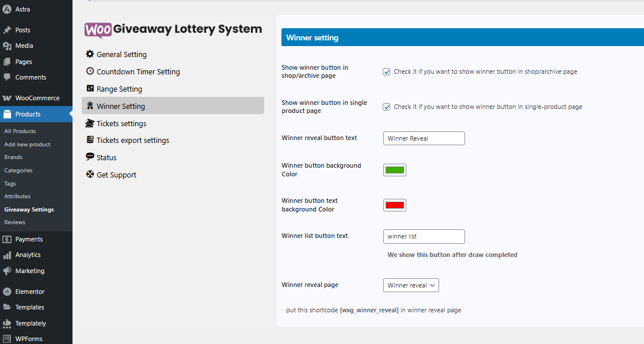Open Add new product link
Screen dimensions: 644x344
click(x=27, y=145)
